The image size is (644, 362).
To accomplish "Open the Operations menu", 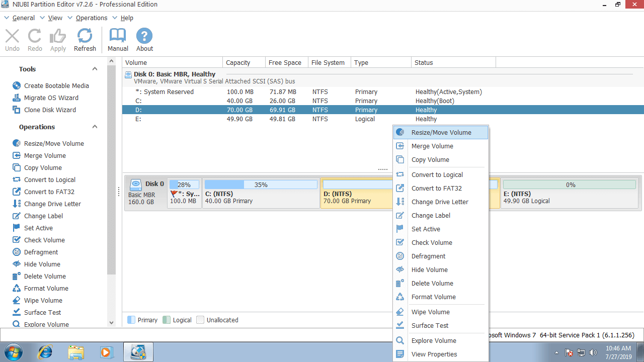I will coord(91,18).
